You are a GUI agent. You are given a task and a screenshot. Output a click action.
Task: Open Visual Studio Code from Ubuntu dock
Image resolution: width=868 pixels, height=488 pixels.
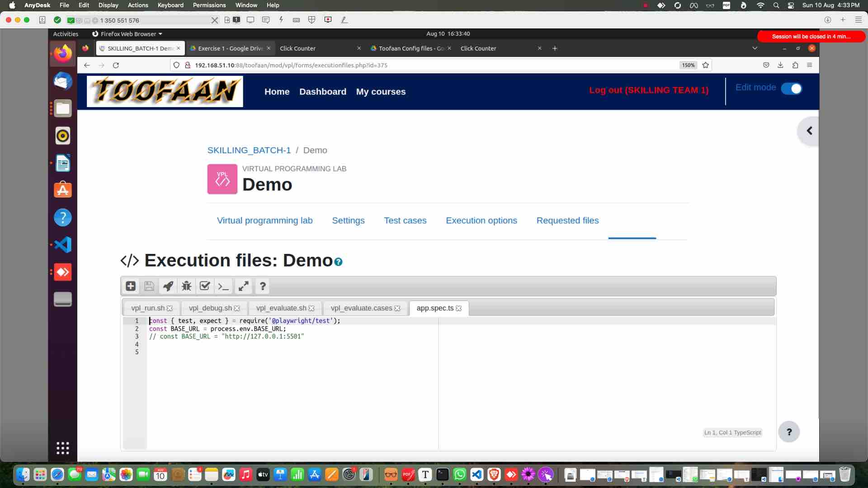click(x=63, y=245)
